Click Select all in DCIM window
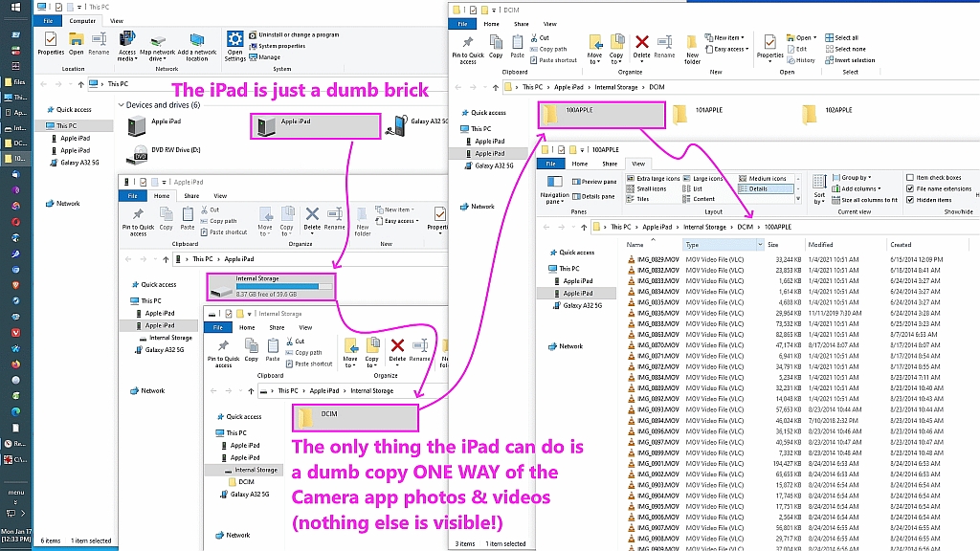This screenshot has width=980, height=551. (841, 37)
